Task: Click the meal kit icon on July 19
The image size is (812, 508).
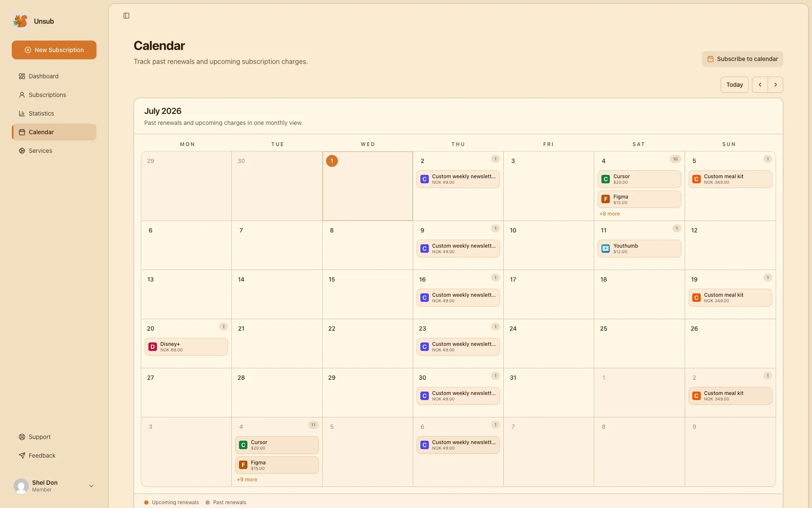Action: (696, 298)
